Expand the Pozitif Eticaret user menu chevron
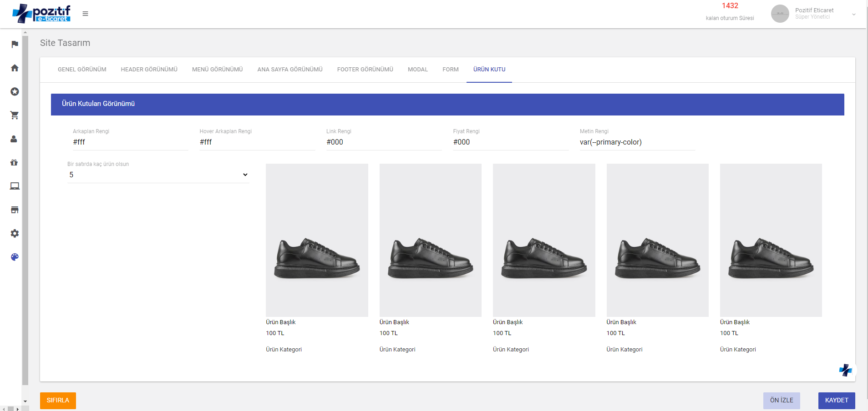 853,14
